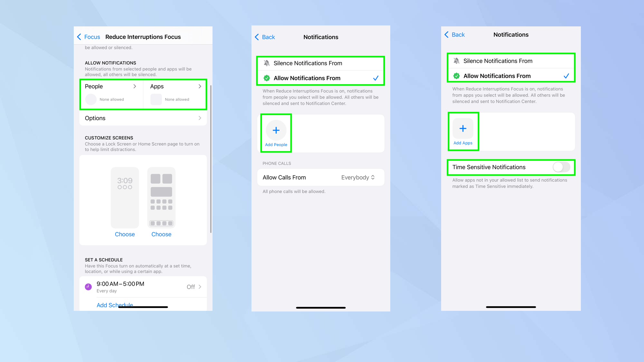Click the Add People plus icon
Viewport: 644px width, 362px height.
tap(276, 130)
